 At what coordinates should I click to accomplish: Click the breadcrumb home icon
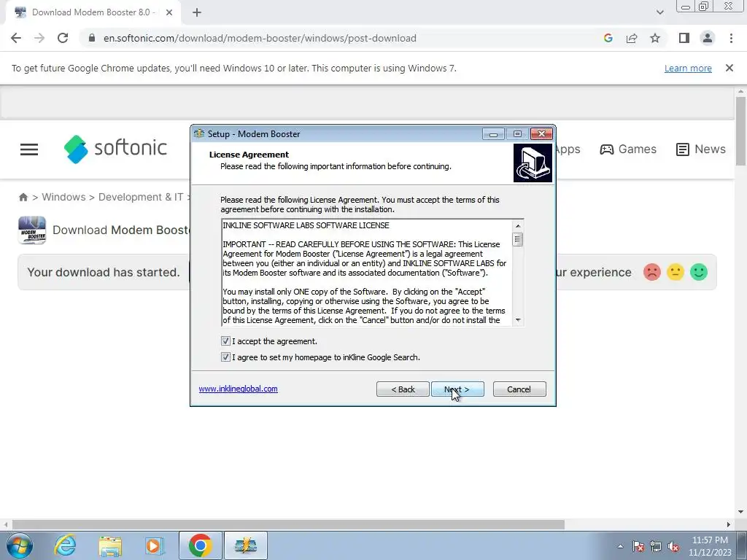click(23, 197)
